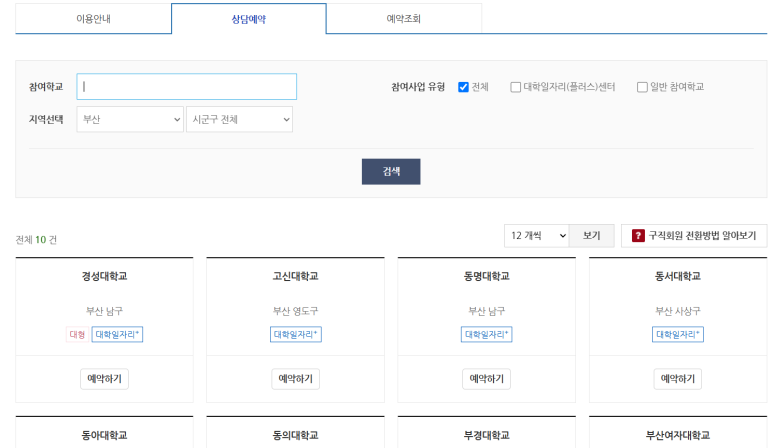The height and width of the screenshot is (448, 773).
Task: Click the 부산 사상구 location text
Action: pyautogui.click(x=678, y=311)
